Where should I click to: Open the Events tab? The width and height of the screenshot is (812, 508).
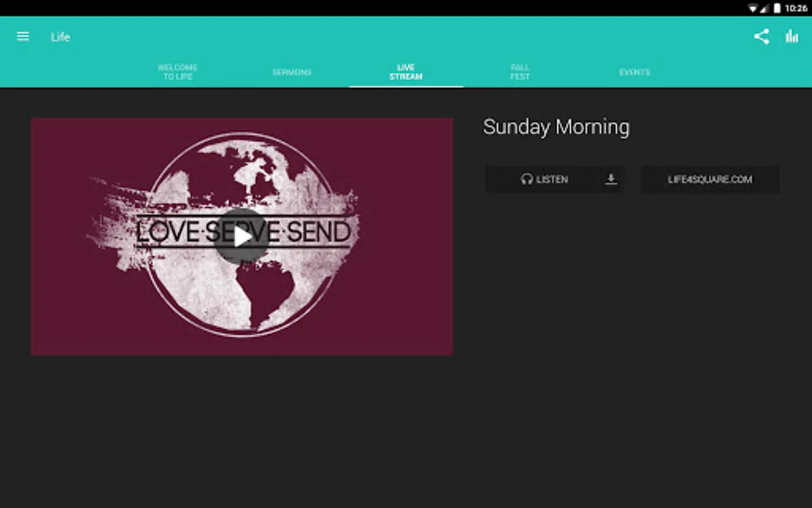tap(635, 72)
